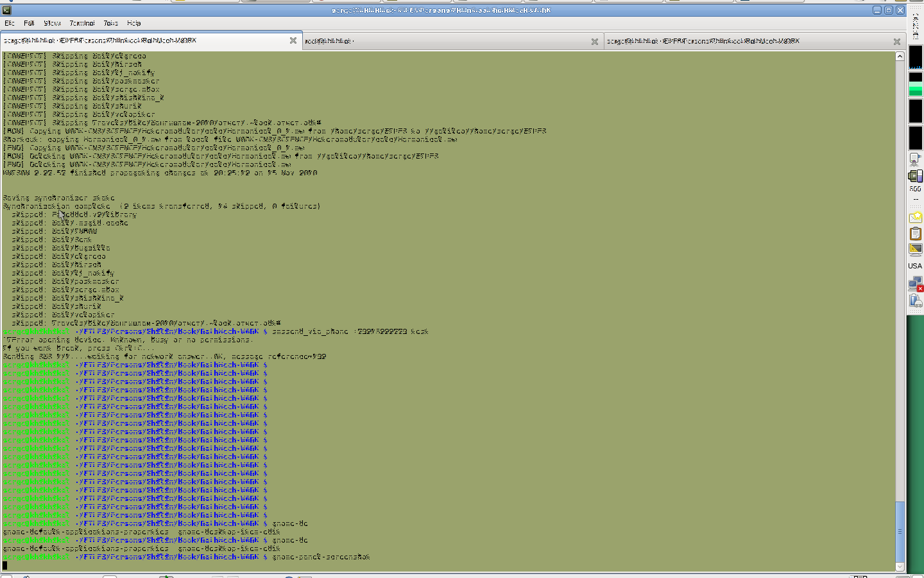Open the View menu
This screenshot has width=924, height=578.
[x=52, y=23]
